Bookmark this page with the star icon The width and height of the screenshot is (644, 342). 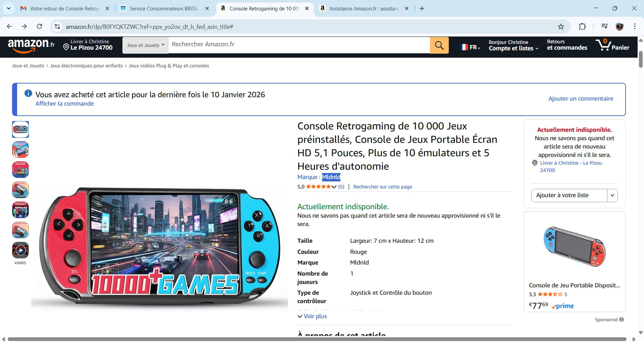pyautogui.click(x=561, y=26)
